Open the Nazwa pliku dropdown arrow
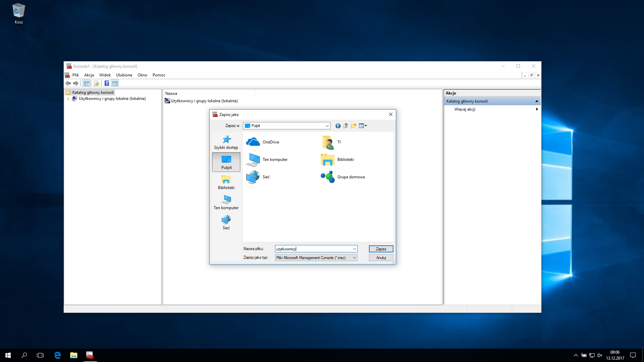This screenshot has width=644, height=362. coord(354,249)
